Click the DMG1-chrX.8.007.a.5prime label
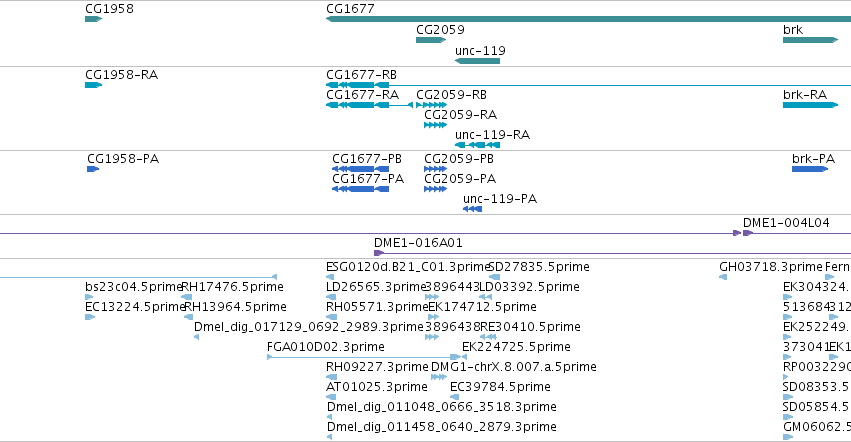The width and height of the screenshot is (851, 442). [x=514, y=368]
